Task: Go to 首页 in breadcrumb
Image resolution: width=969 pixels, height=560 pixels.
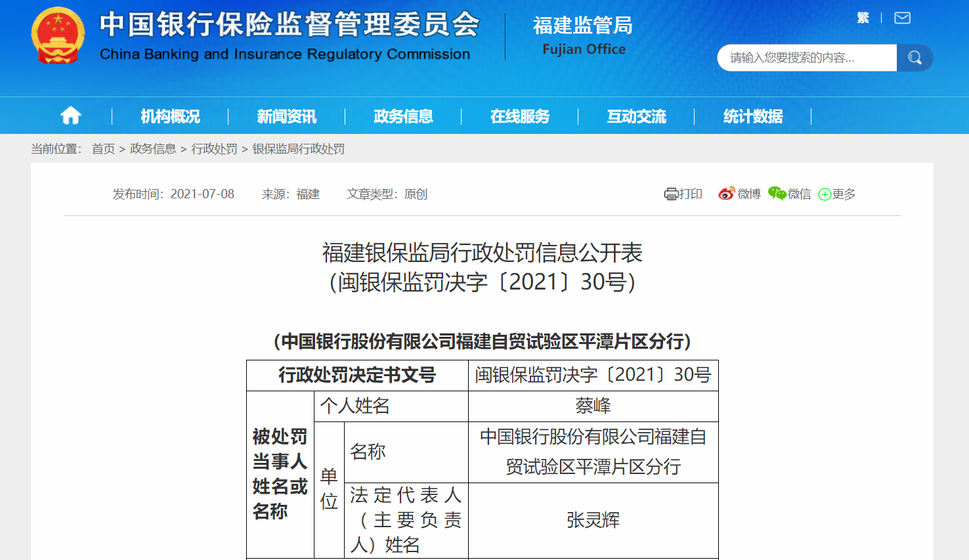Action: pos(103,149)
